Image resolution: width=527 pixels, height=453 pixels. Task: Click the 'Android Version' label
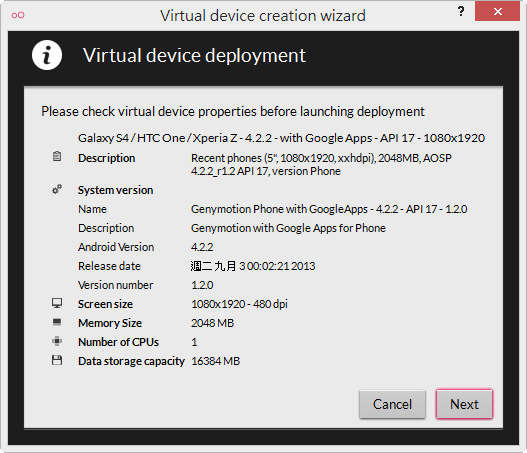116,247
